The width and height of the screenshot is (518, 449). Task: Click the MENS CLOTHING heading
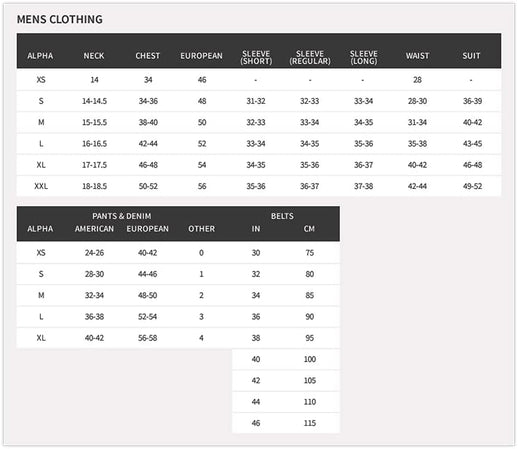(x=60, y=19)
